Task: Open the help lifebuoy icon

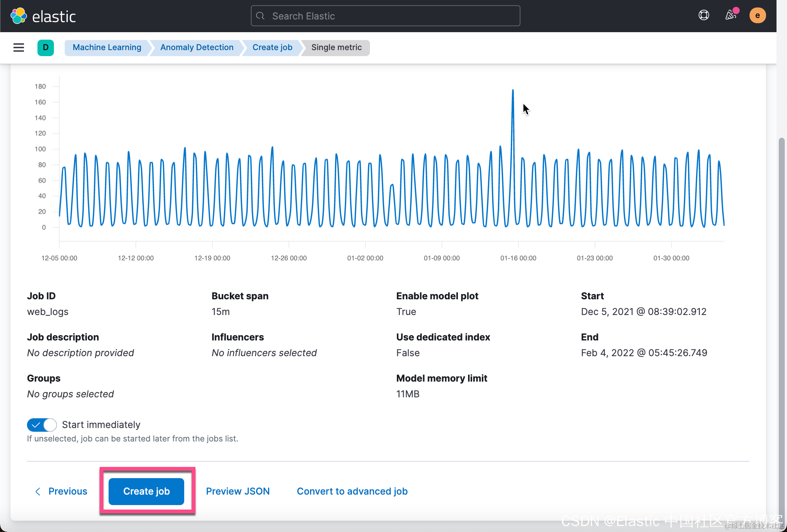Action: point(704,15)
